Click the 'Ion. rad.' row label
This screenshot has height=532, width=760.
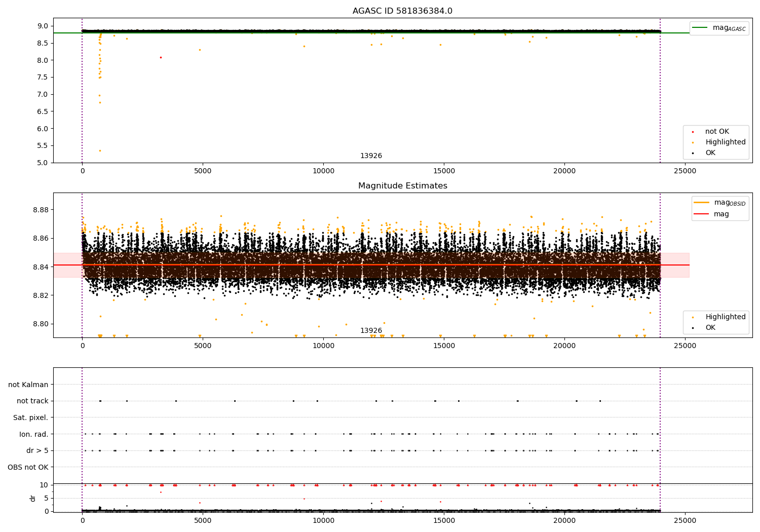point(34,434)
